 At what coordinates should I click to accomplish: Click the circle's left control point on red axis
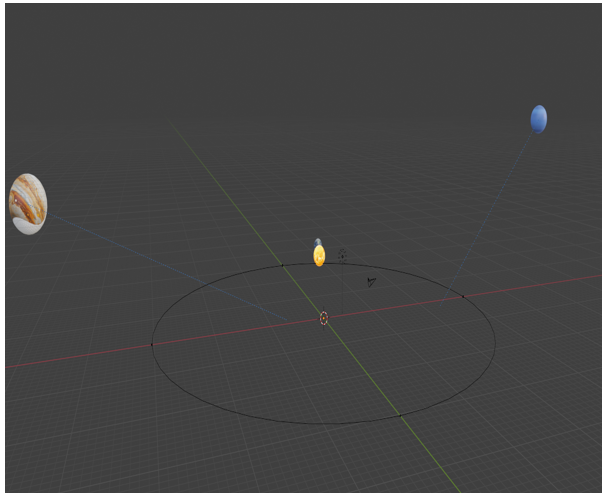152,345
